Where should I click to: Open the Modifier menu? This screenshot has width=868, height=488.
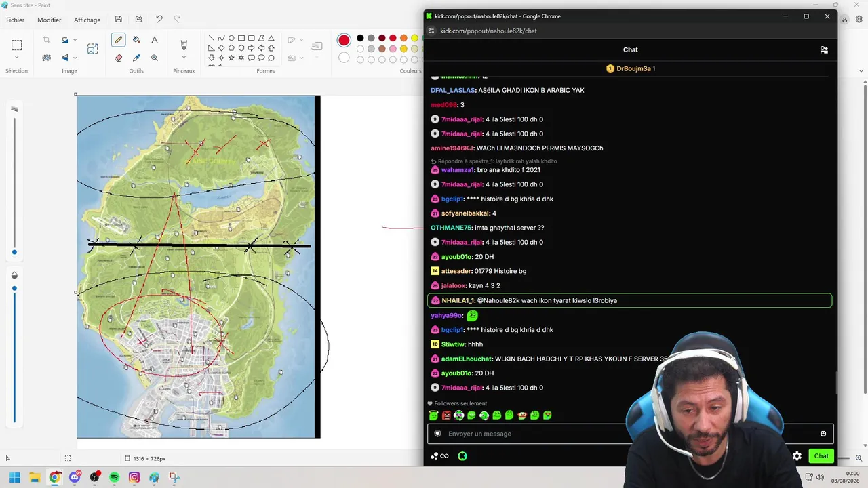(x=49, y=20)
